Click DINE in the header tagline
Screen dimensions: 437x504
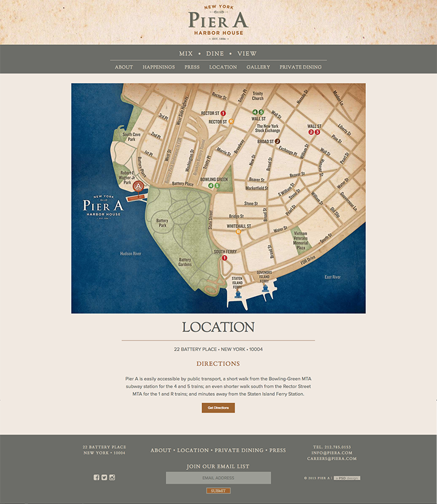tap(215, 53)
